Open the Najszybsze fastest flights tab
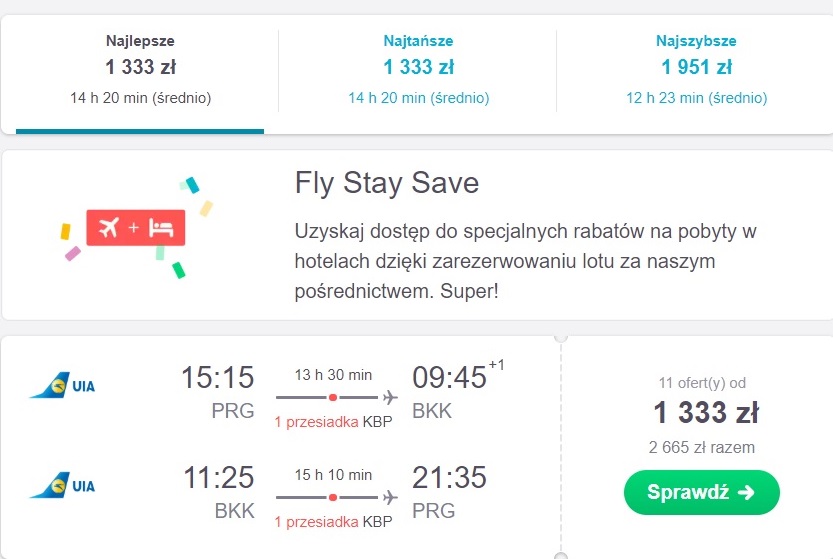Image resolution: width=833 pixels, height=559 pixels. [696, 70]
